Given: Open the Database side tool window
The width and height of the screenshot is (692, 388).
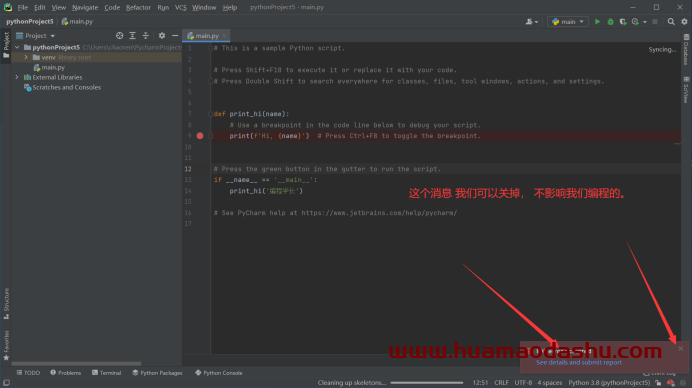Looking at the screenshot, I should [x=686, y=50].
